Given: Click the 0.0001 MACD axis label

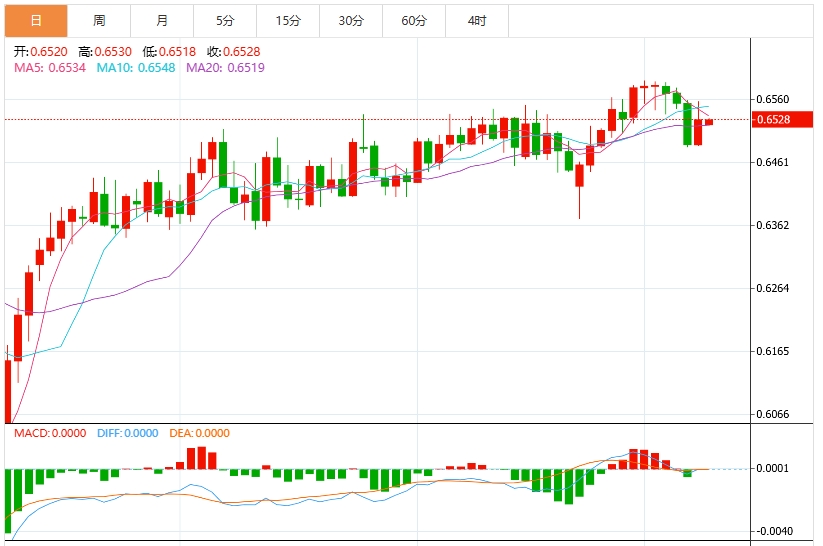Looking at the screenshot, I should pos(773,468).
